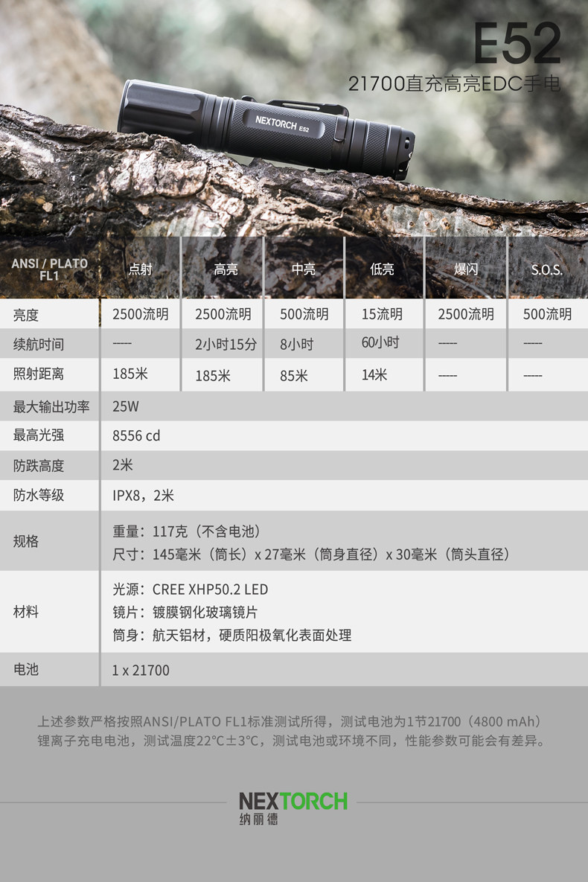This screenshot has height=882, width=588.
Task: Click the '防跌高度' row label
Action: pos(38,466)
